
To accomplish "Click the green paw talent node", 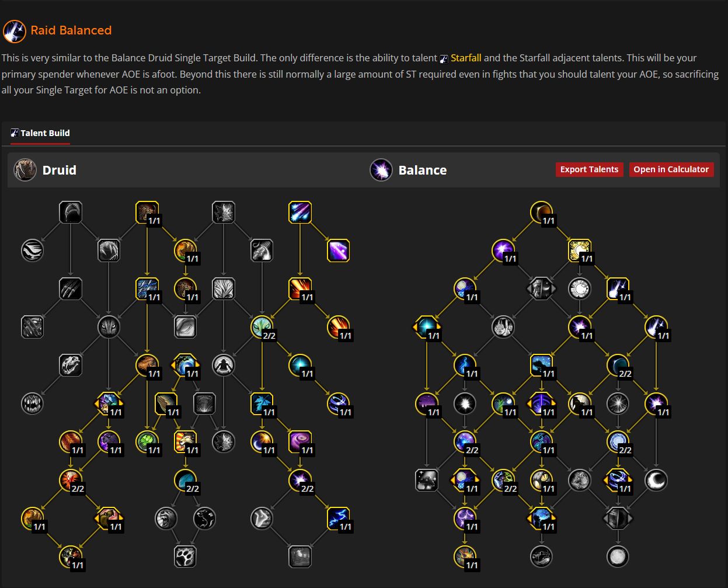I will pyautogui.click(x=147, y=442).
